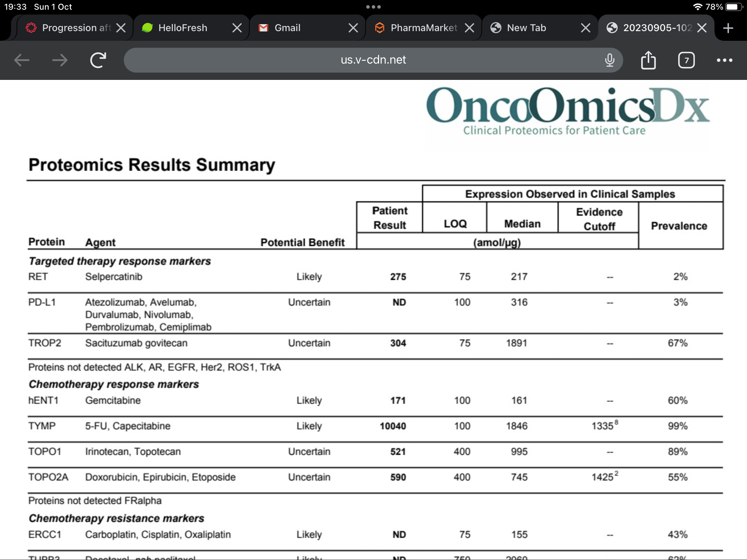Open the share sheet icon

tap(648, 60)
